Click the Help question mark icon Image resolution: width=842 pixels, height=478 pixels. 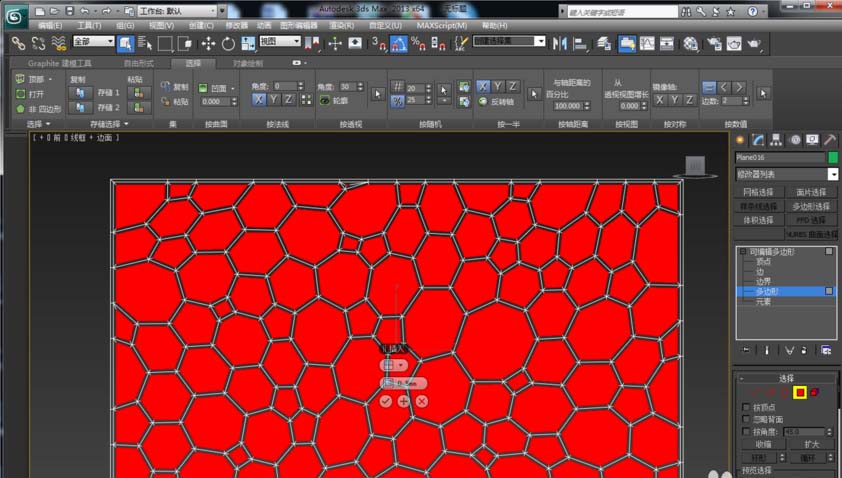(753, 11)
